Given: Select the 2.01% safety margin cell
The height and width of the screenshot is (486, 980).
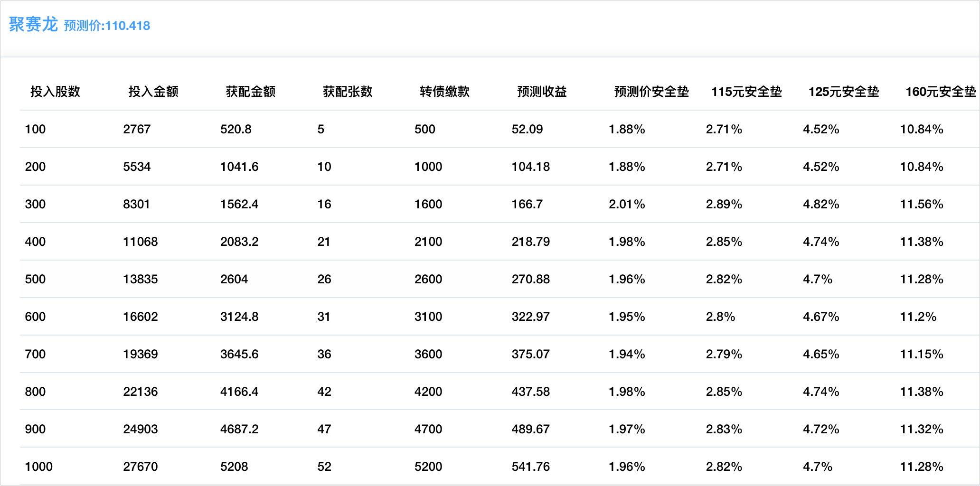Looking at the screenshot, I should pyautogui.click(x=627, y=204).
